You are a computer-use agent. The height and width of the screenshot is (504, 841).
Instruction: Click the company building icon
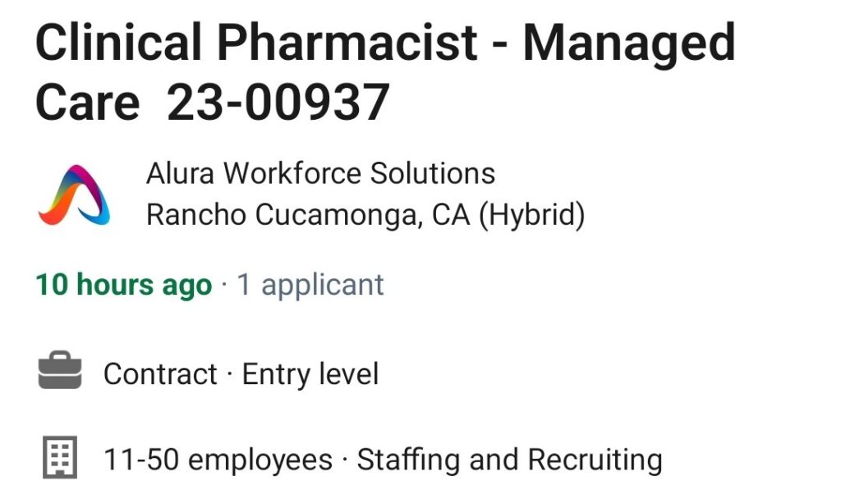click(x=60, y=457)
